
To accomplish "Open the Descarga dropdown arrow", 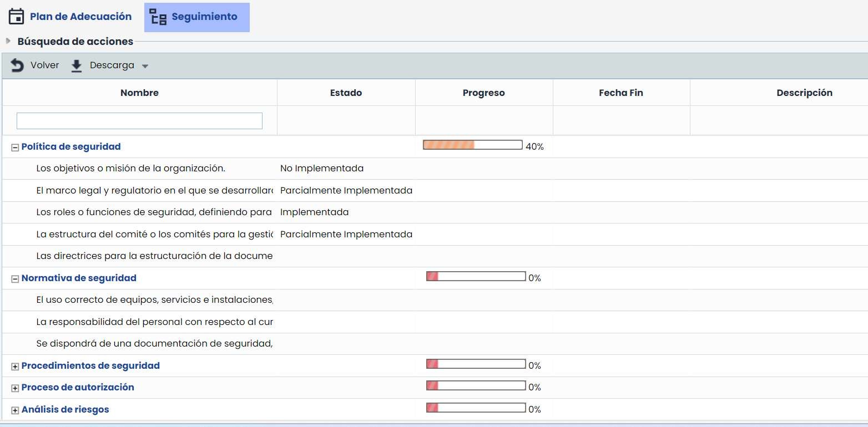I will coord(145,66).
